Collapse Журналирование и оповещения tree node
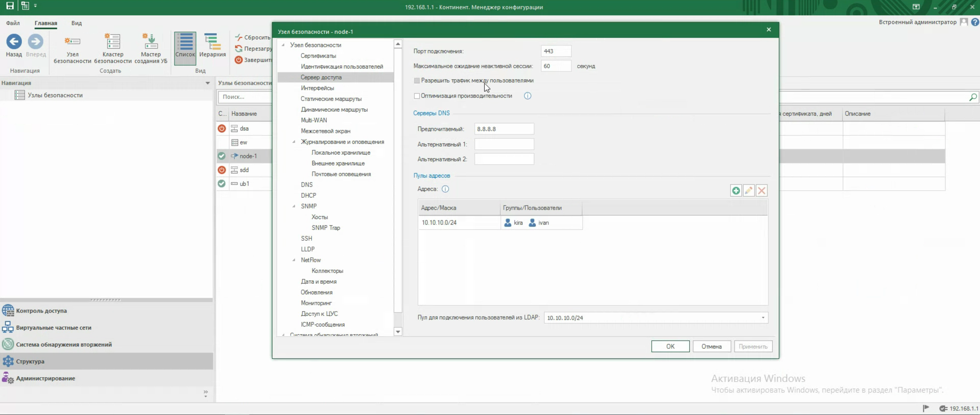 (294, 142)
